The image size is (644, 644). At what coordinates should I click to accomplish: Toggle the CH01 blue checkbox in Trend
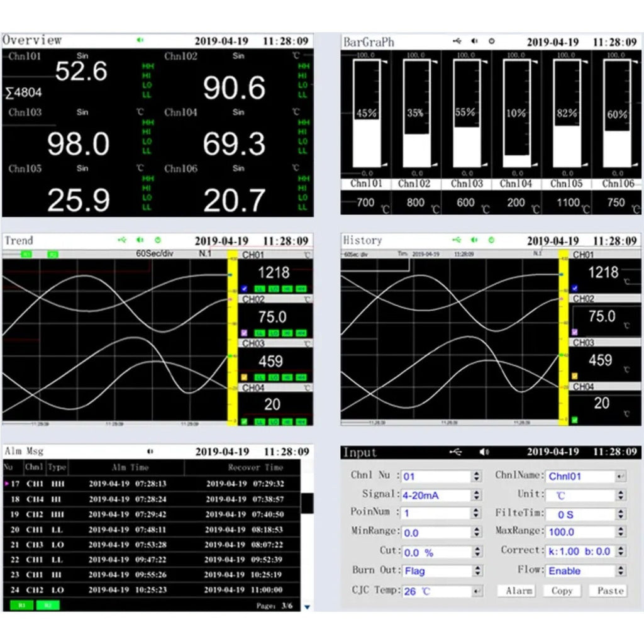tap(245, 289)
